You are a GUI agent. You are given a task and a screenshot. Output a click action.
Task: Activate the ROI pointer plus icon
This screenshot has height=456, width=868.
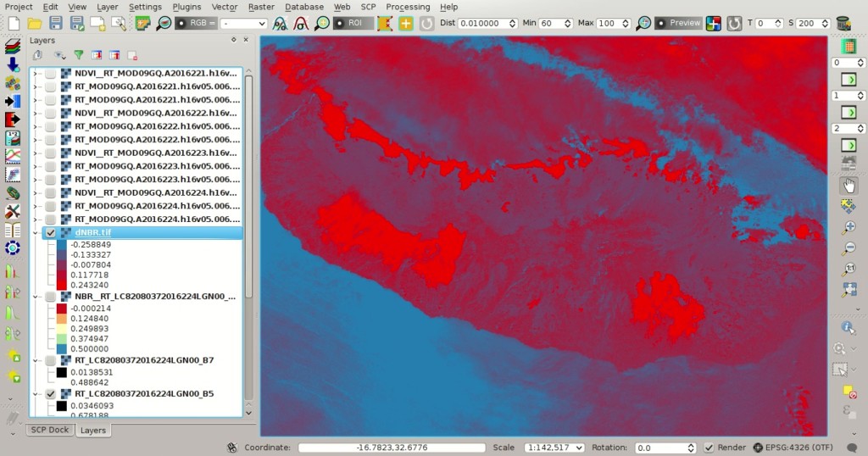pos(406,23)
